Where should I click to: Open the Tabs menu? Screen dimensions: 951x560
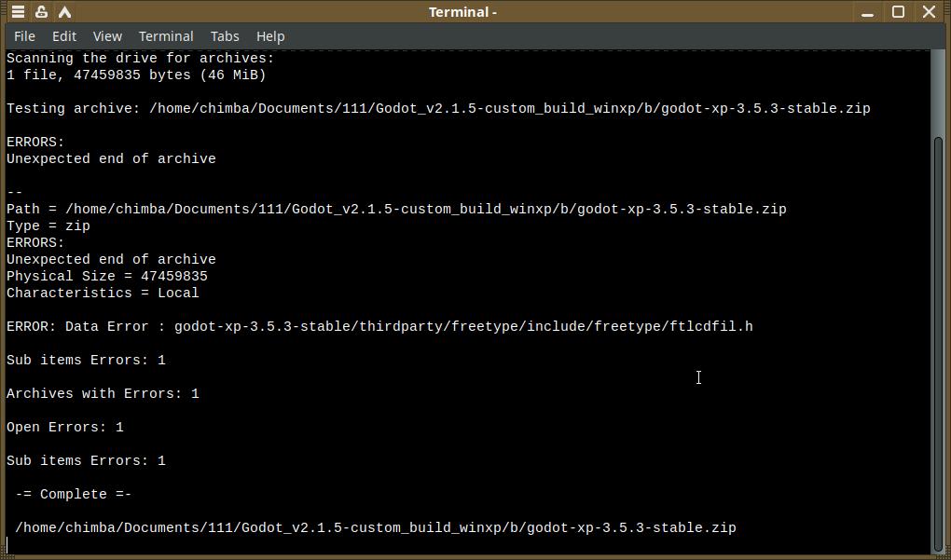(225, 36)
